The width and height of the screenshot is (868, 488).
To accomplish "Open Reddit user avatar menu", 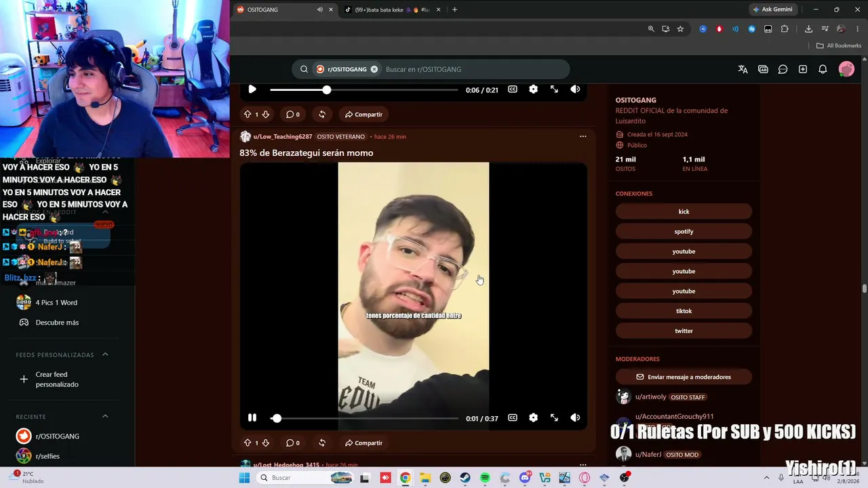I will coord(846,69).
